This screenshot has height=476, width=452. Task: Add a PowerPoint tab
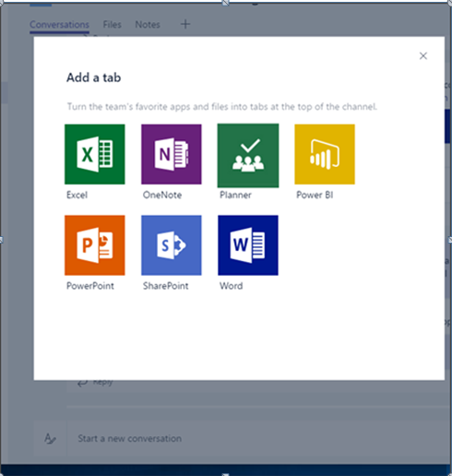(x=95, y=245)
